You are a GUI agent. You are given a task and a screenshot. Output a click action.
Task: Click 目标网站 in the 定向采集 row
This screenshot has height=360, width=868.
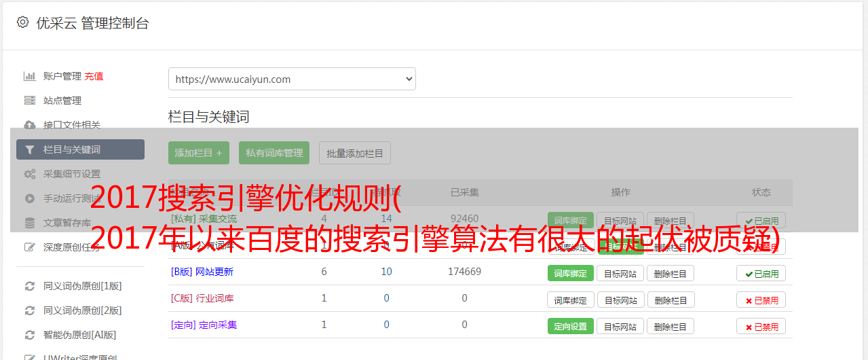[x=620, y=326]
